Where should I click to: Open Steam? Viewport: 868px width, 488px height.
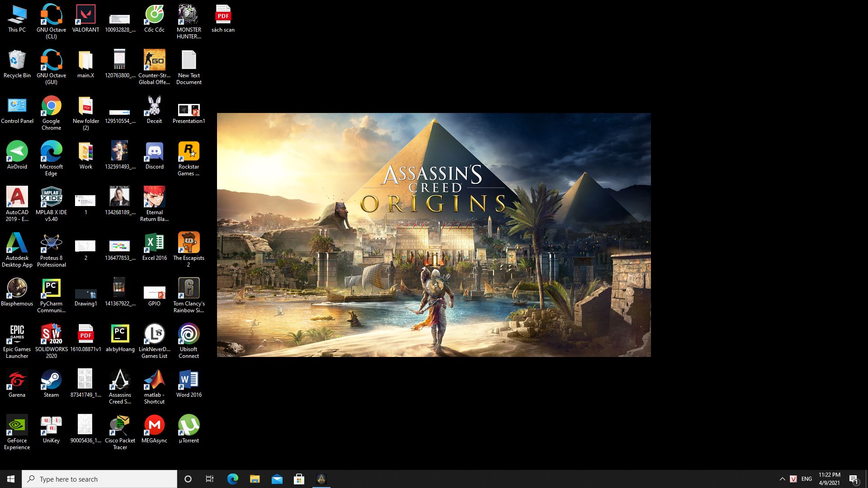click(51, 380)
